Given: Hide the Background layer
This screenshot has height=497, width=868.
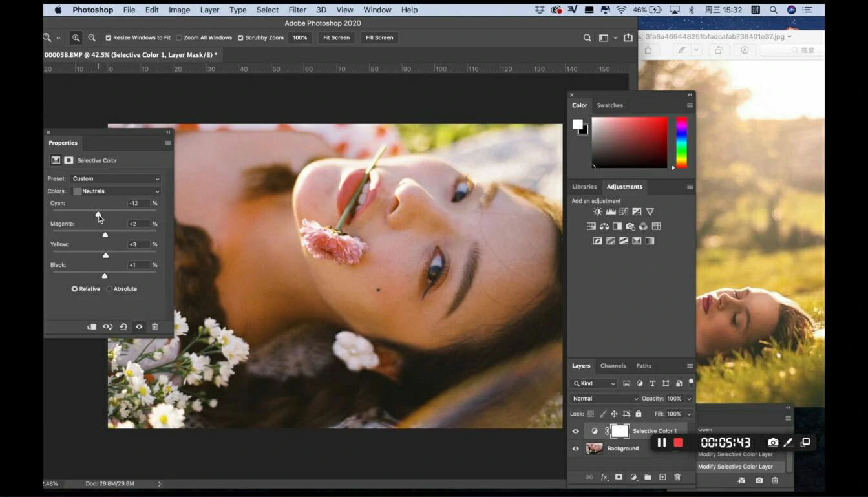Looking at the screenshot, I should (576, 449).
